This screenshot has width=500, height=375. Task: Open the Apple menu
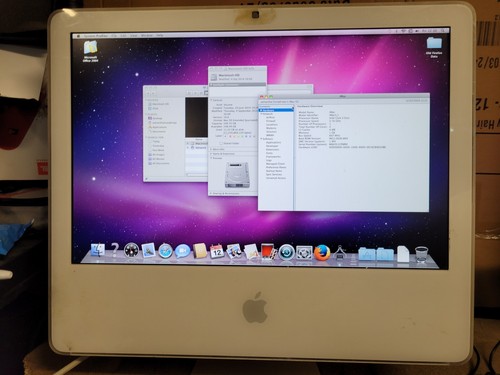coord(79,36)
